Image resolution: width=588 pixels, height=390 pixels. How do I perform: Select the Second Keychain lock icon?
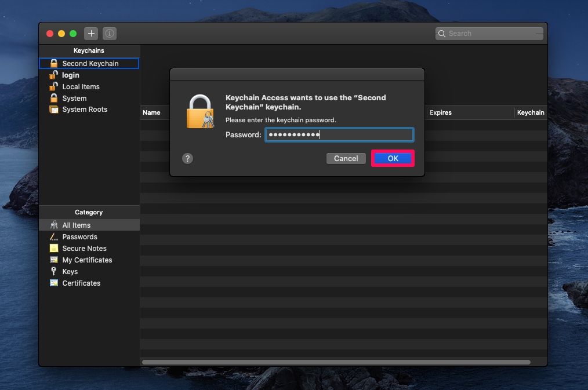point(54,63)
